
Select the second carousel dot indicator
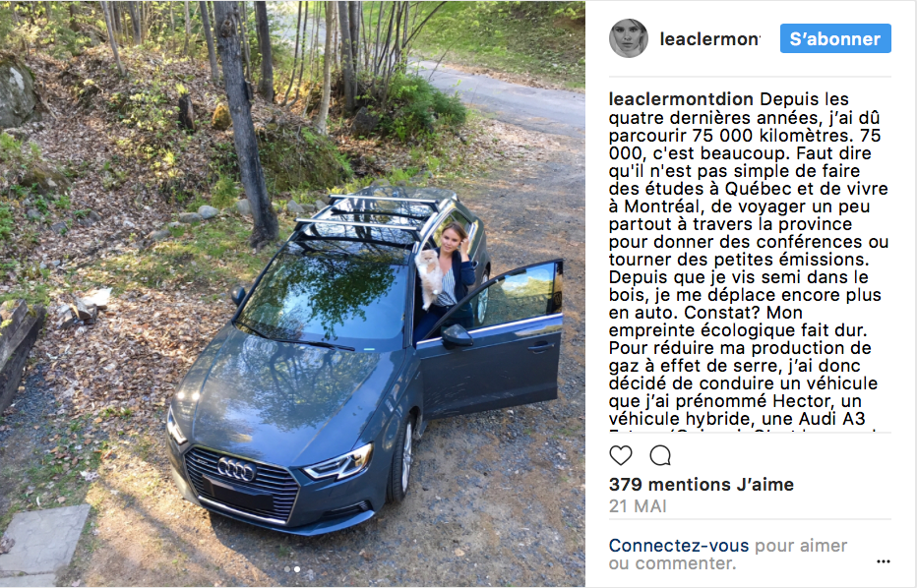297,568
